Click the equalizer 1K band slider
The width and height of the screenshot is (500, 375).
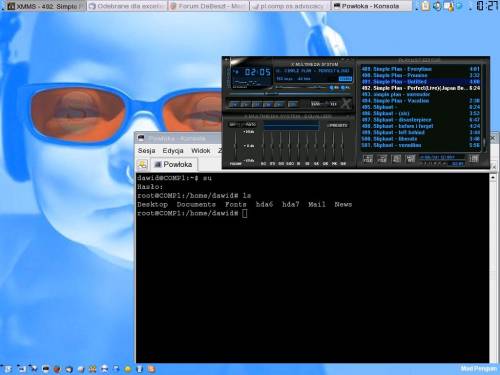click(x=298, y=146)
